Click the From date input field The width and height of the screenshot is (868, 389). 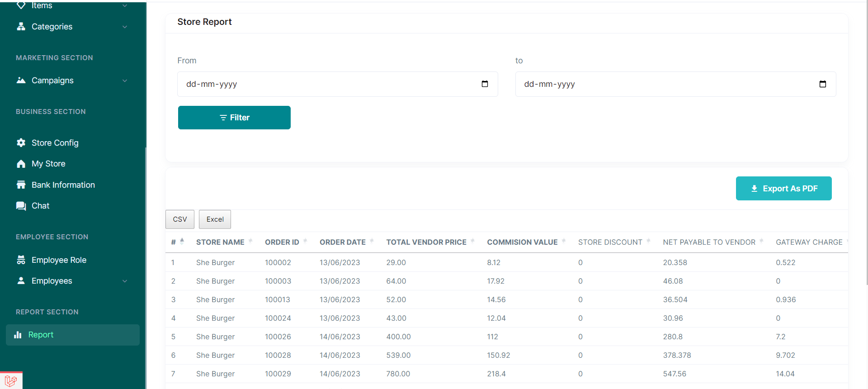click(325, 84)
